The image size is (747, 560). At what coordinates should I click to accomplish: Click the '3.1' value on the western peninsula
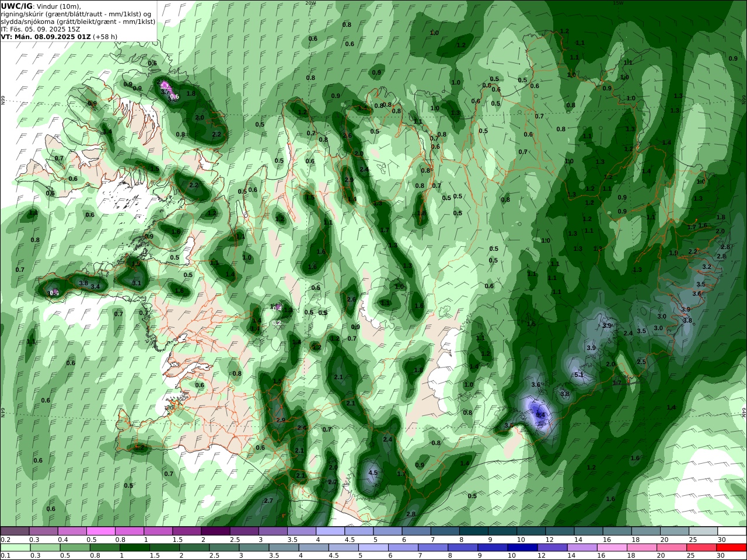(137, 283)
